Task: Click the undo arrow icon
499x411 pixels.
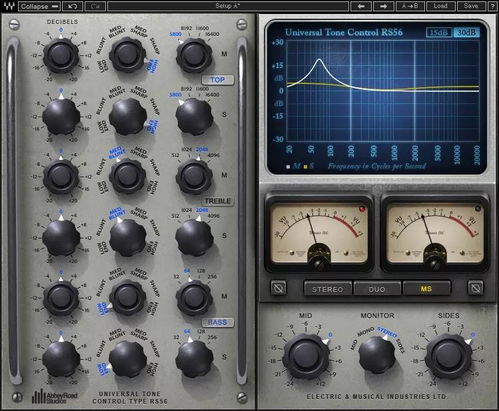Action: click(72, 6)
